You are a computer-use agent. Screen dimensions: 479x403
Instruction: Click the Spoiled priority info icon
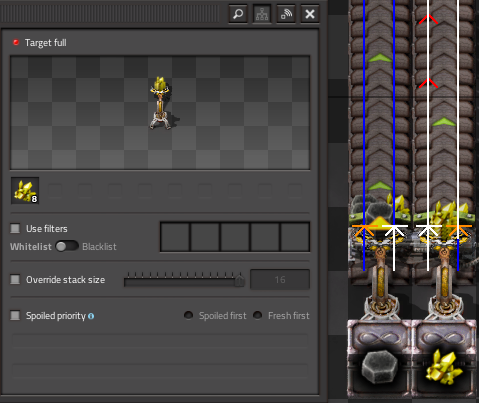91,316
